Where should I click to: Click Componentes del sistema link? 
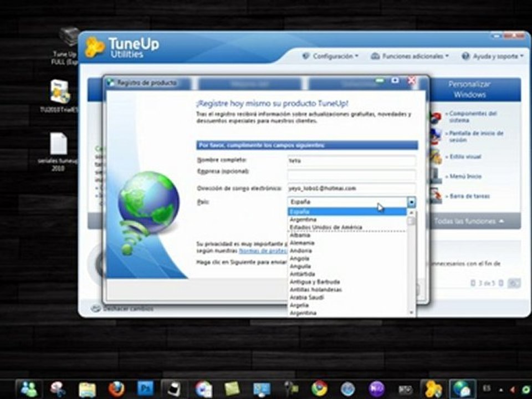point(473,117)
